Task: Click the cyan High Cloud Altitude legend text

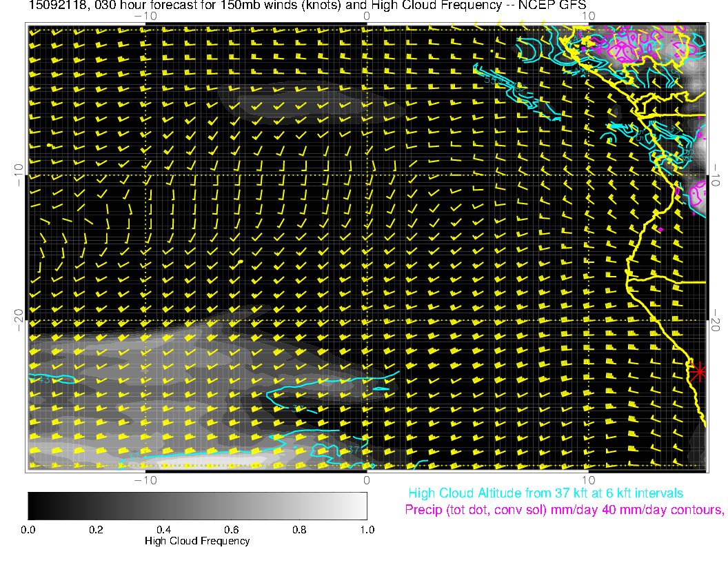Action: [545, 493]
